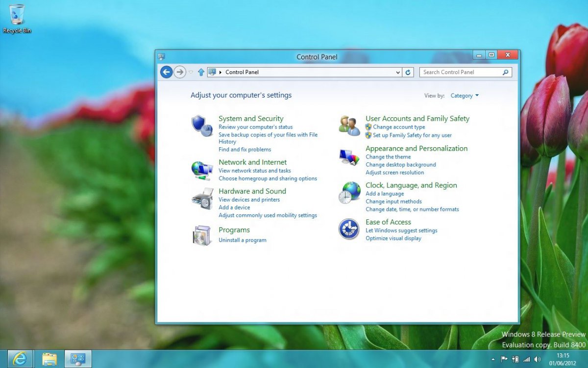Go up one level with Up arrow
Viewport: 588px width, 368px height.
point(201,72)
